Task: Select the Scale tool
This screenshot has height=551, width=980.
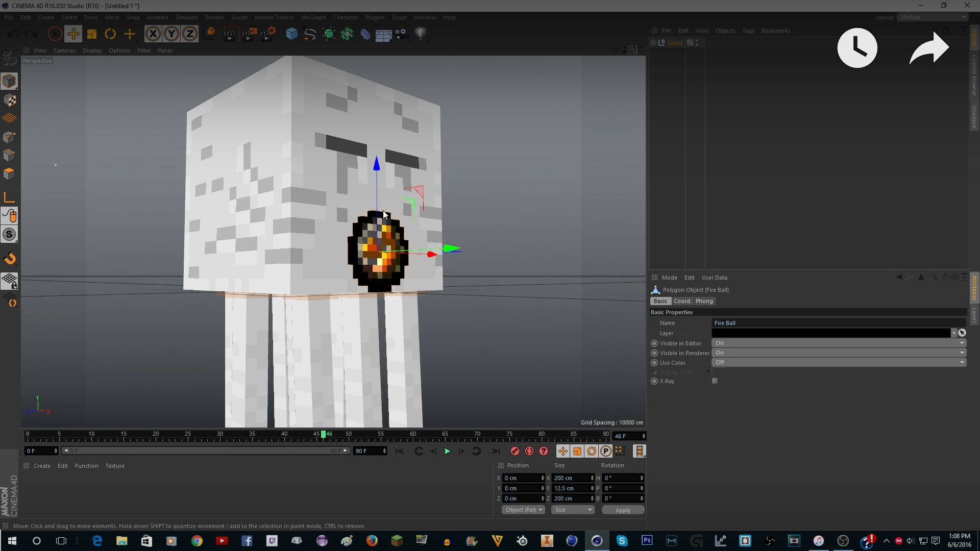Action: pyautogui.click(x=92, y=34)
